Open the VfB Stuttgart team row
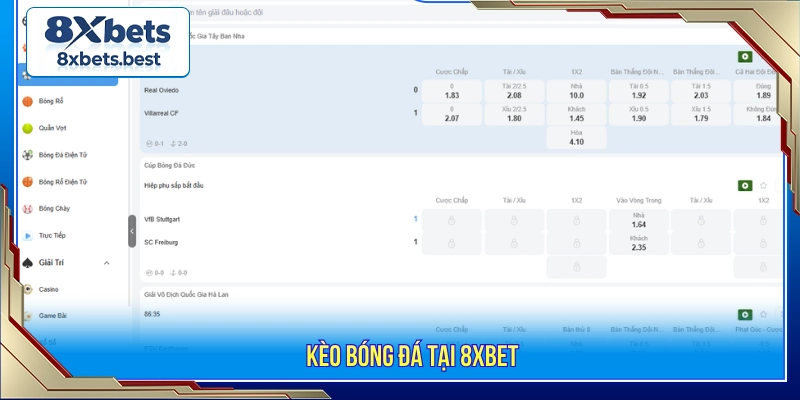Image resolution: width=800 pixels, height=400 pixels. pyautogui.click(x=162, y=219)
